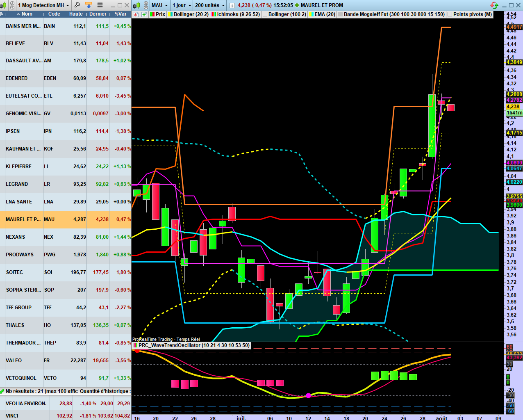Open the MAU ticker dropdown

click(159, 5)
